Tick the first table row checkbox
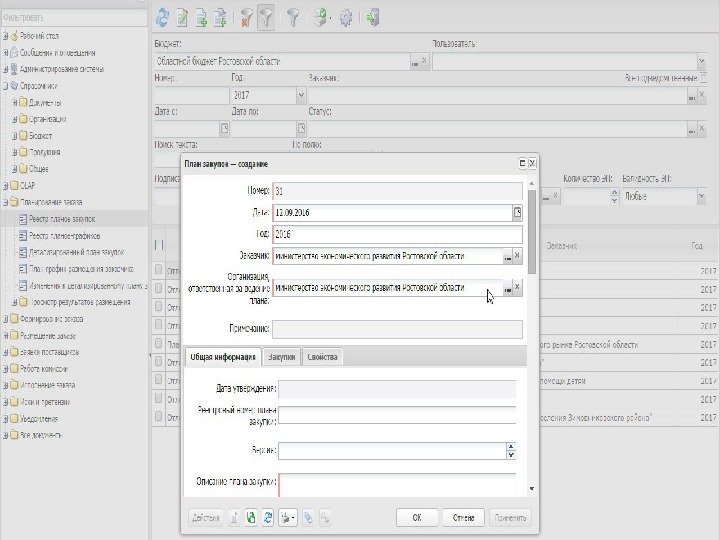The height and width of the screenshot is (540, 720). 158,270
